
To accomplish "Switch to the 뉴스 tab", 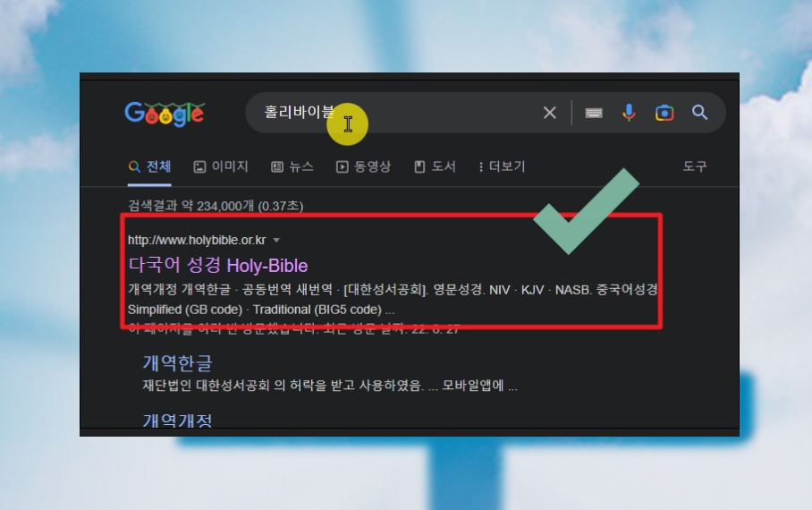I will tap(292, 166).
